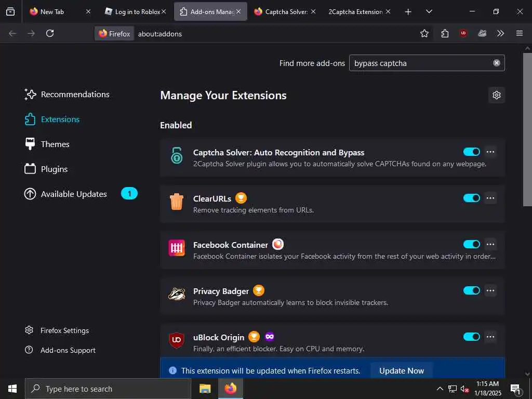This screenshot has height=399, width=532.
Task: Click Facebook Container Firefox badge
Action: pyautogui.click(x=278, y=244)
